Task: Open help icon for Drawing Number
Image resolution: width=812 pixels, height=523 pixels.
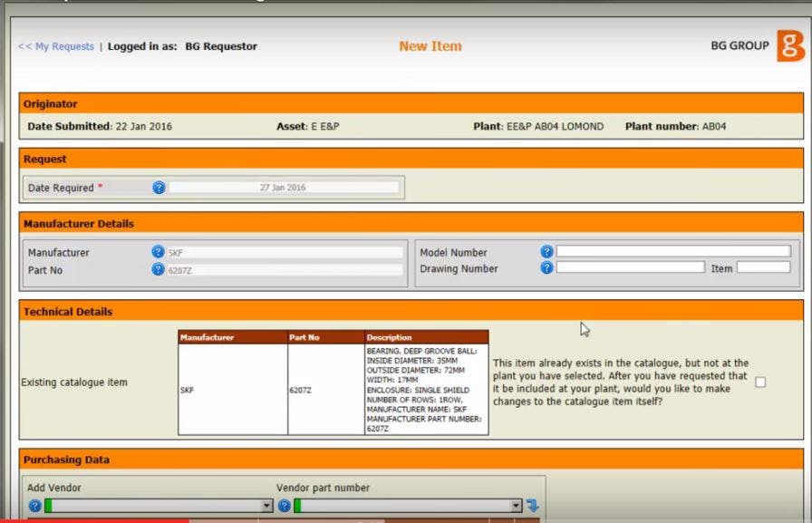Action: pos(546,267)
